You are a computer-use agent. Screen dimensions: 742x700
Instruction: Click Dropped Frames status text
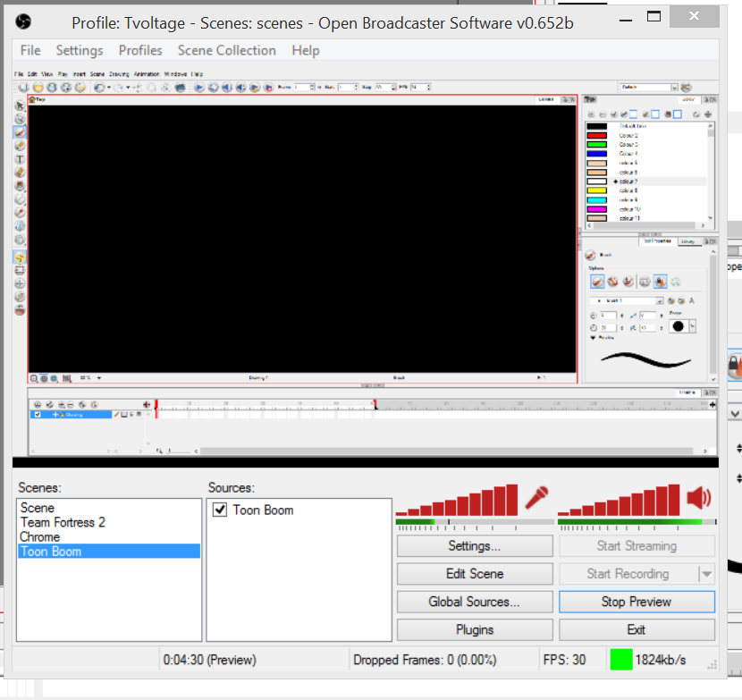[425, 660]
